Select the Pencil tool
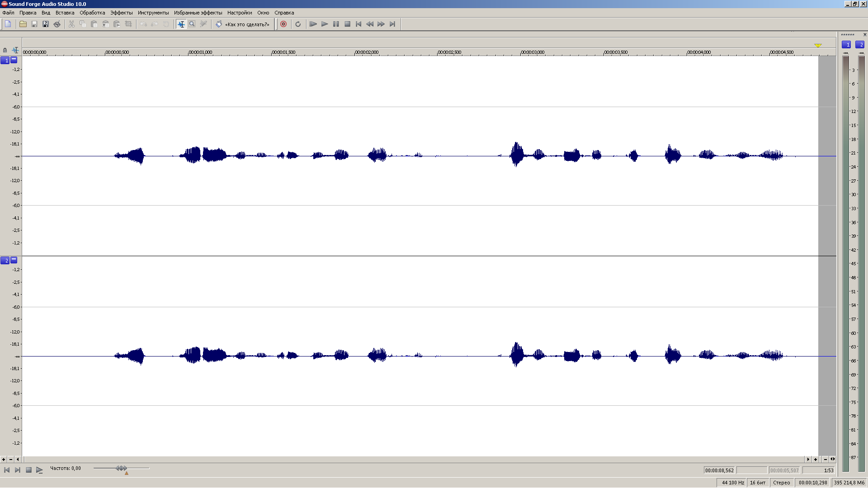This screenshot has height=488, width=868. (203, 24)
